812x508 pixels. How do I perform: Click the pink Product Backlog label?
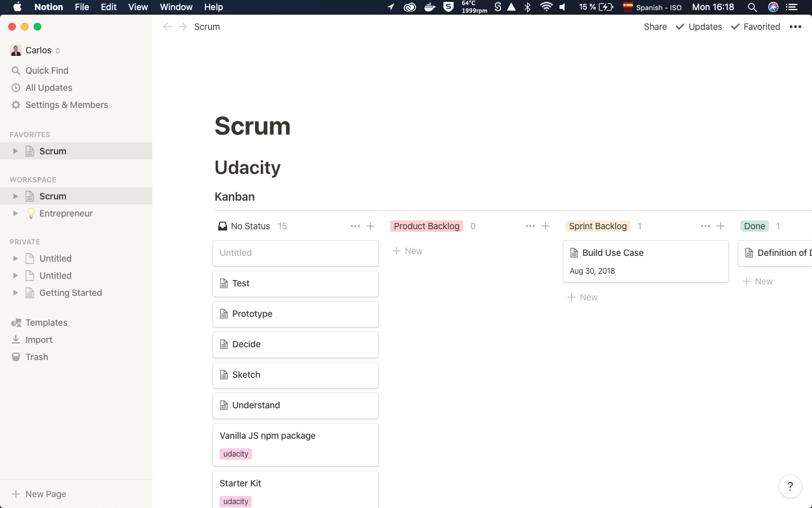[426, 226]
